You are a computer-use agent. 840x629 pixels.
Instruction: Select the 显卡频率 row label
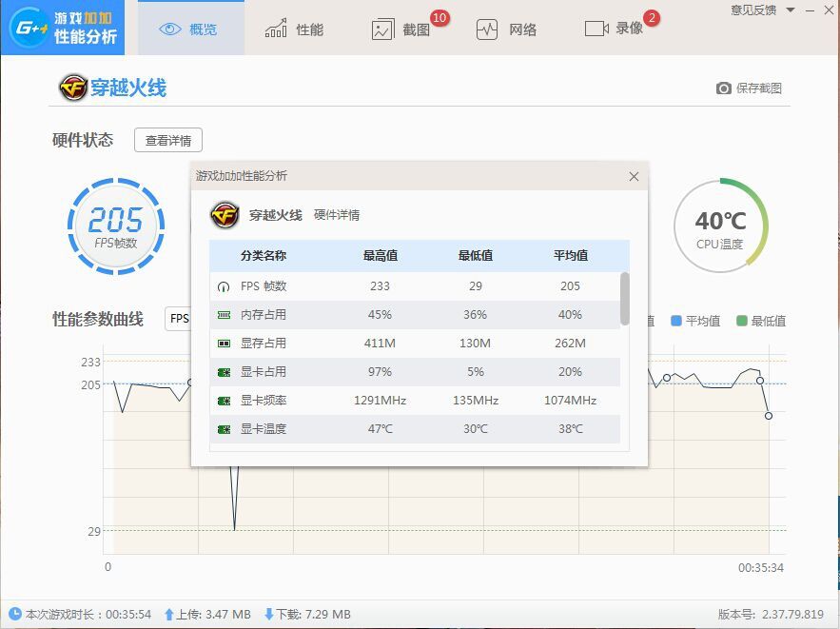264,401
